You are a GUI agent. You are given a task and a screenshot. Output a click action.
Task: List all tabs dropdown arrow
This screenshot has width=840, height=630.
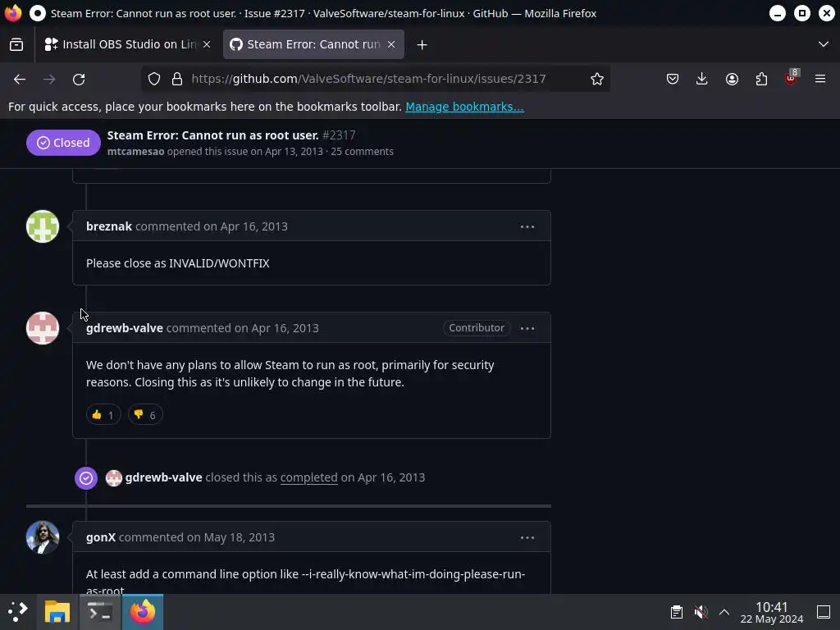824,44
